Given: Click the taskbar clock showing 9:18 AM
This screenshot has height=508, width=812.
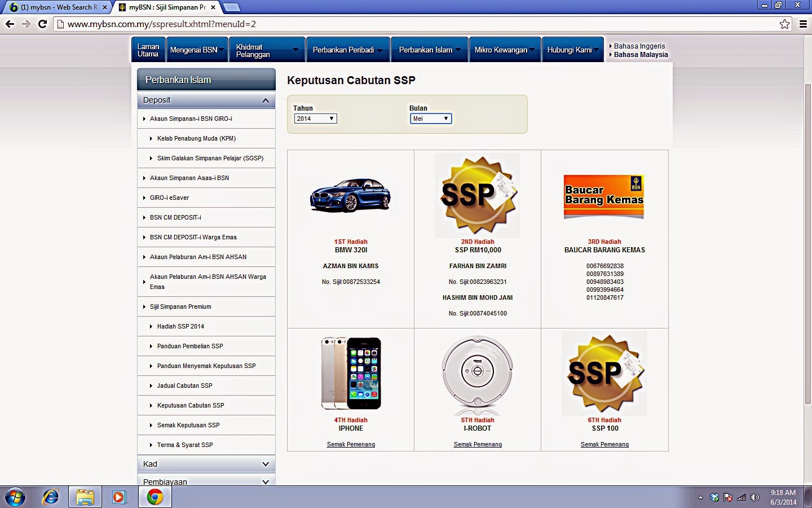Looking at the screenshot, I should tap(783, 497).
